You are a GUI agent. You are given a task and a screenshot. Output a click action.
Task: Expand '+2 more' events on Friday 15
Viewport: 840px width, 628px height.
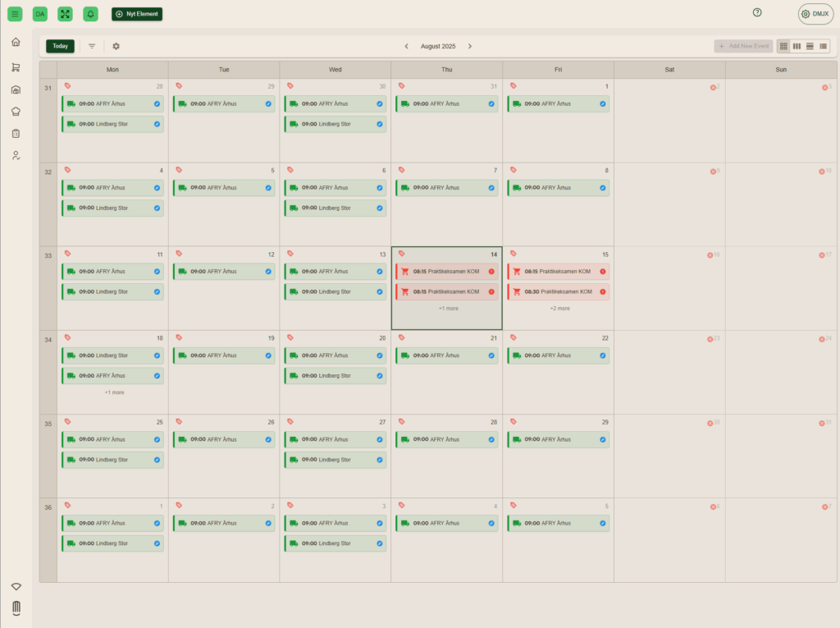[x=559, y=309]
